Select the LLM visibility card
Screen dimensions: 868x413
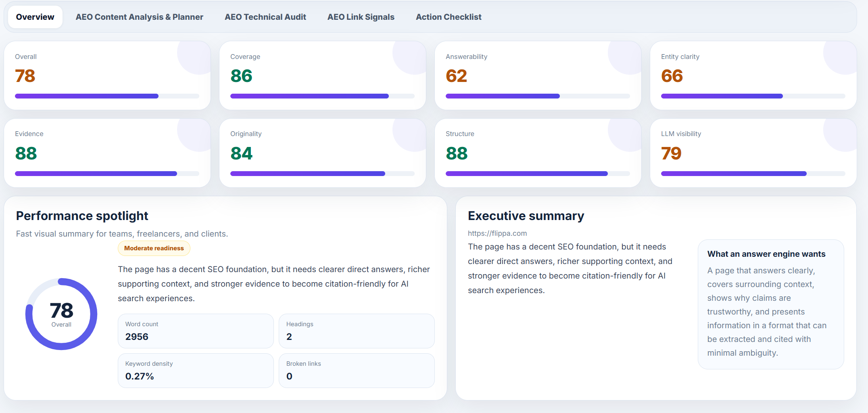[753, 153]
